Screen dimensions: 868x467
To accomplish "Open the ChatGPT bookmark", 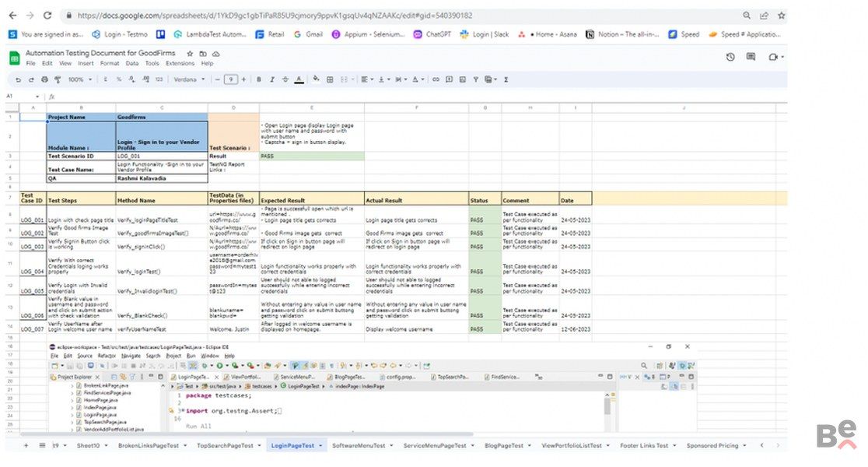I will point(432,34).
